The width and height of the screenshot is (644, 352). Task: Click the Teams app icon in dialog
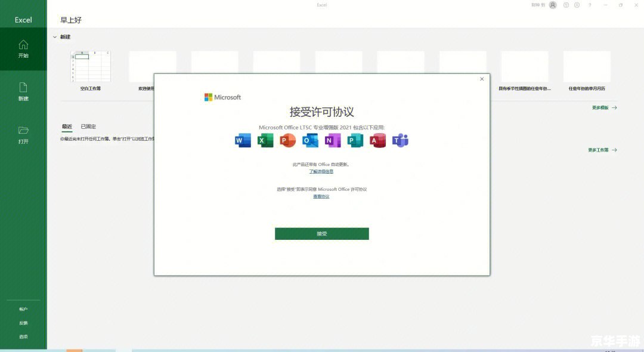tap(400, 140)
